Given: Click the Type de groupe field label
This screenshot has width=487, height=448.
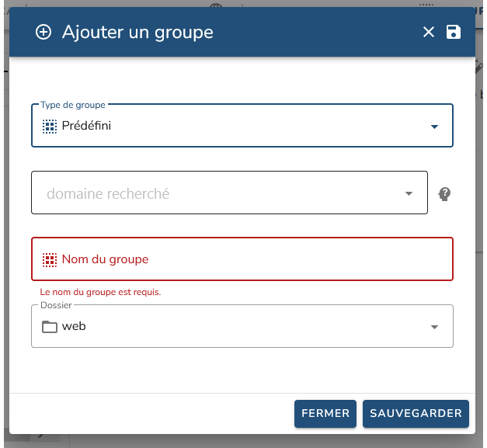Looking at the screenshot, I should click(x=73, y=104).
